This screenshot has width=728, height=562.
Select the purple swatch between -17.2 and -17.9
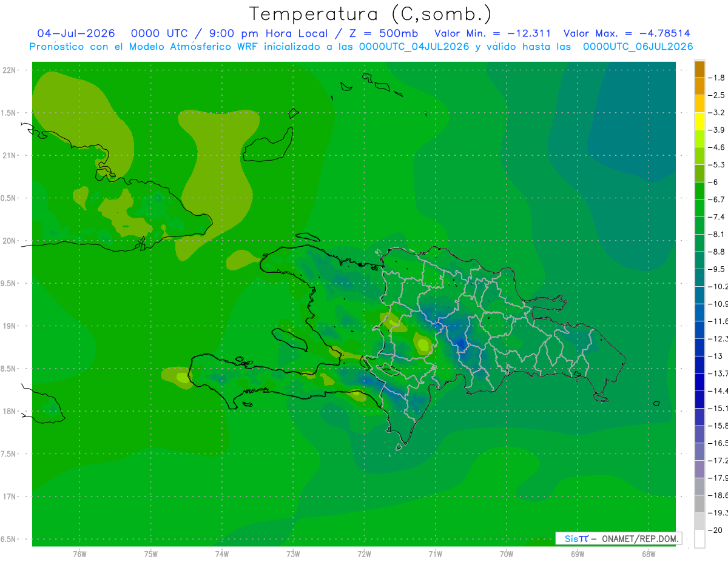point(699,469)
